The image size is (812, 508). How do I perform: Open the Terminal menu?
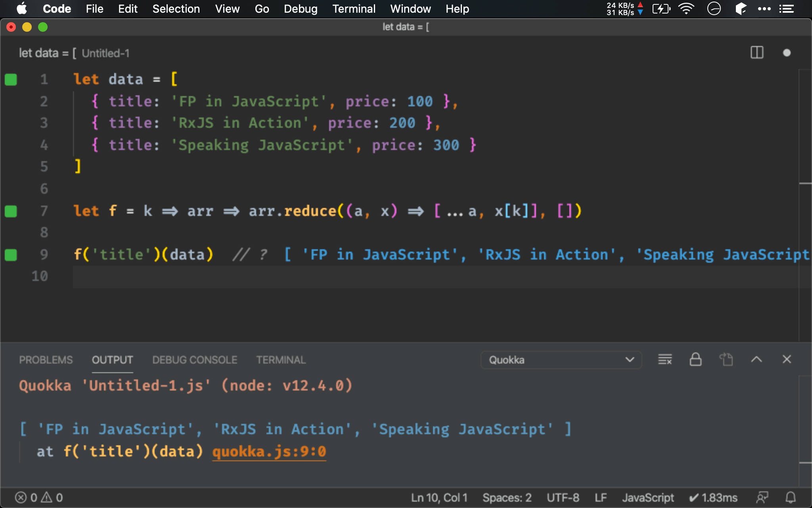pos(354,9)
